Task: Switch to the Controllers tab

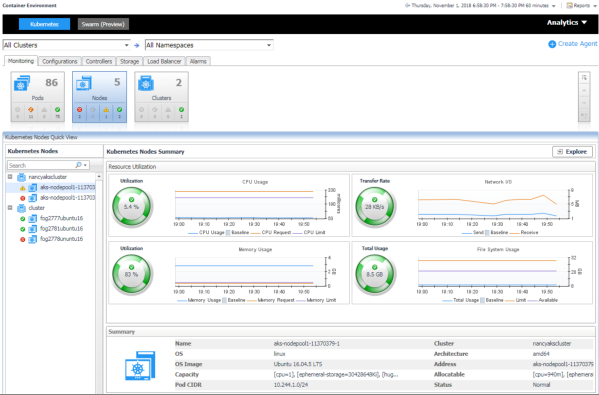Action: [99, 61]
